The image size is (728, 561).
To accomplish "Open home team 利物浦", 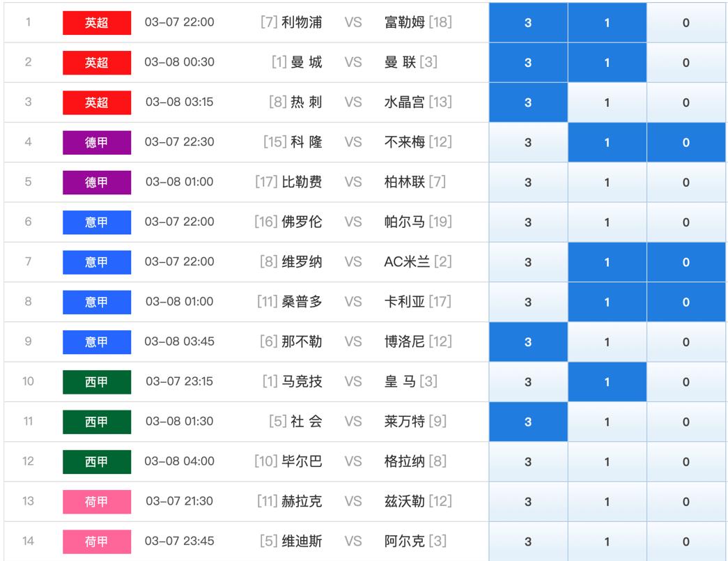I will click(302, 22).
